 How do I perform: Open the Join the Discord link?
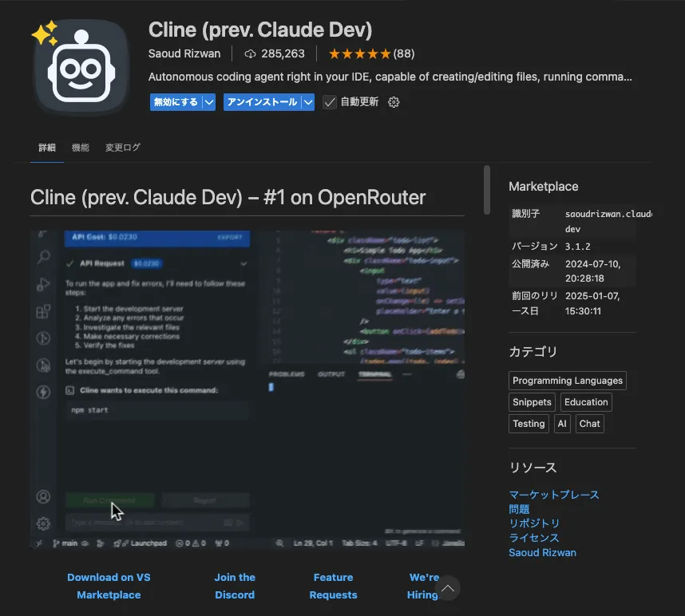click(x=235, y=586)
